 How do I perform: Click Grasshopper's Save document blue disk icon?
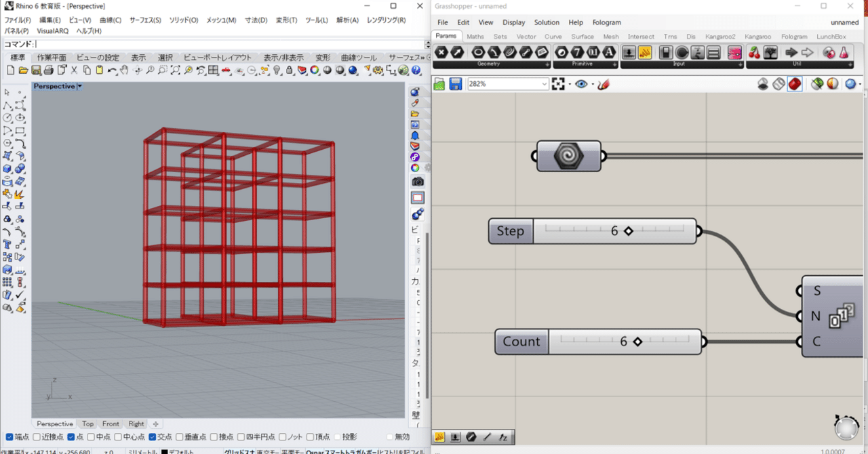click(x=456, y=84)
